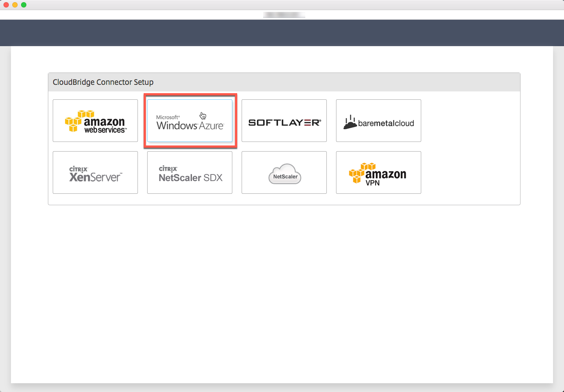Choose the Microsoft Windows Azure tile
Viewport: 564px width, 392px height.
[190, 120]
